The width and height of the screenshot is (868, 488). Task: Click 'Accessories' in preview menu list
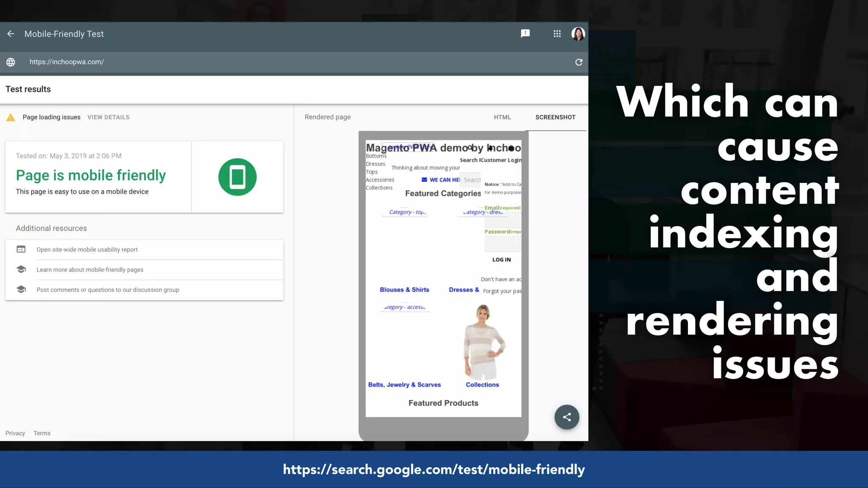tap(380, 180)
